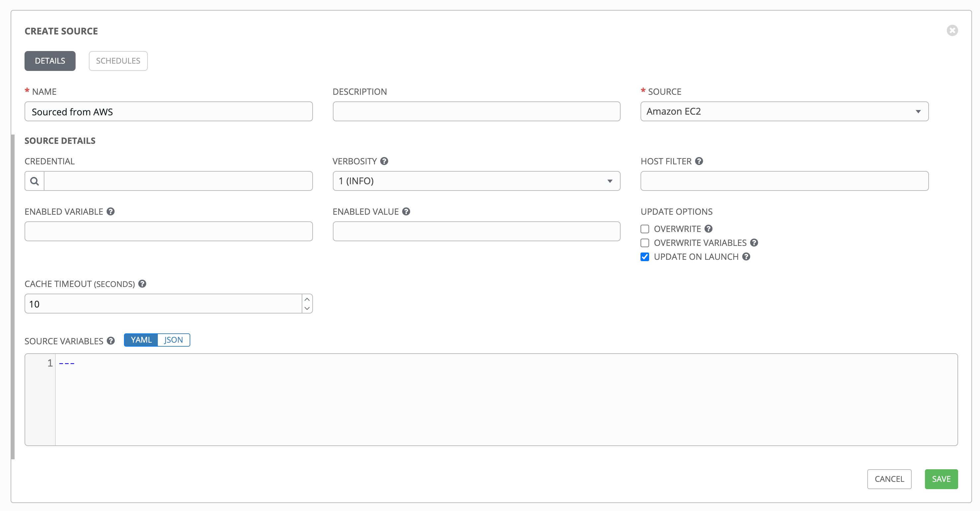This screenshot has width=980, height=511.
Task: Click into the Enabled Value field
Action: (476, 231)
